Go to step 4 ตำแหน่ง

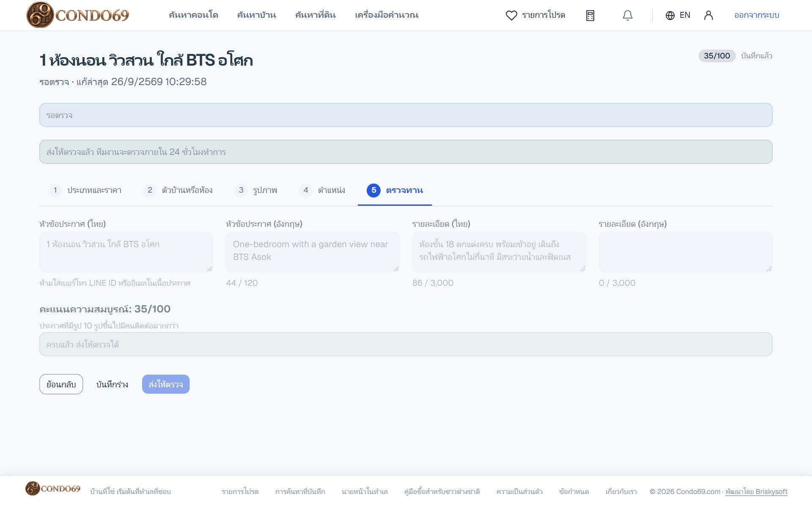[x=322, y=190]
